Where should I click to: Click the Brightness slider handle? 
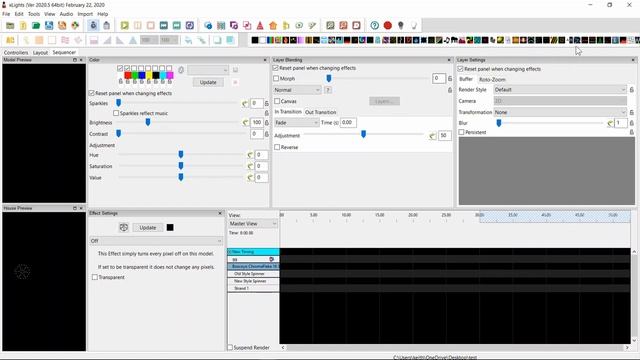pos(148,122)
